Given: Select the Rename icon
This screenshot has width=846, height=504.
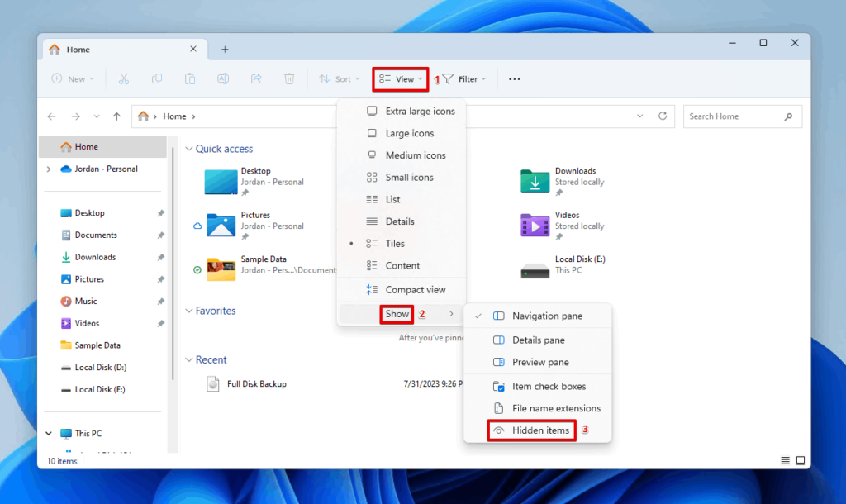Looking at the screenshot, I should (x=222, y=78).
